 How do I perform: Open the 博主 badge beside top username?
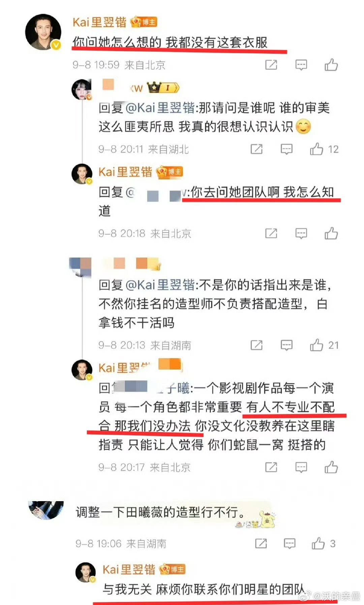coord(144,22)
